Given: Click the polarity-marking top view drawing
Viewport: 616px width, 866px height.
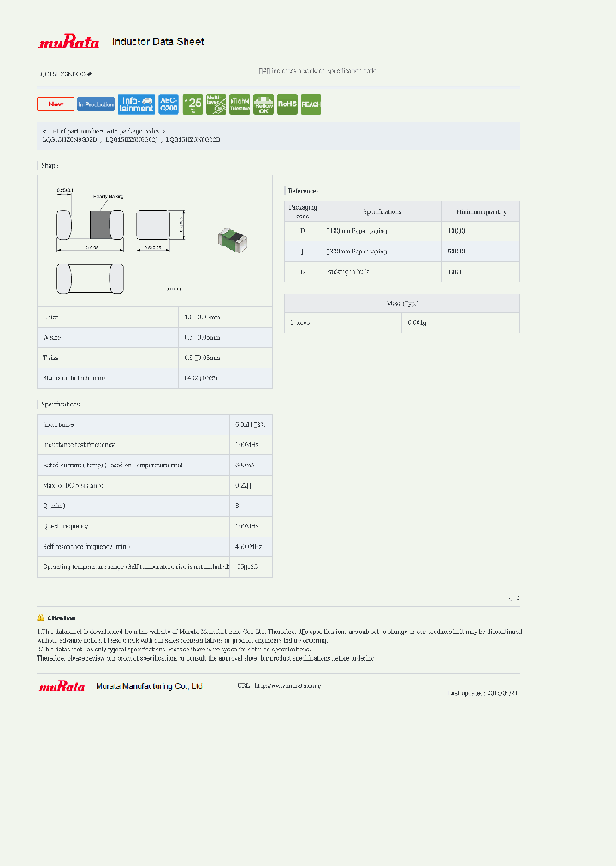Looking at the screenshot, I should [x=90, y=224].
